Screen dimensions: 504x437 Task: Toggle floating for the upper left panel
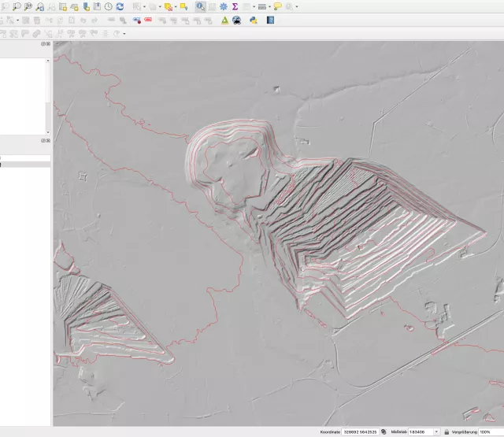click(x=43, y=44)
